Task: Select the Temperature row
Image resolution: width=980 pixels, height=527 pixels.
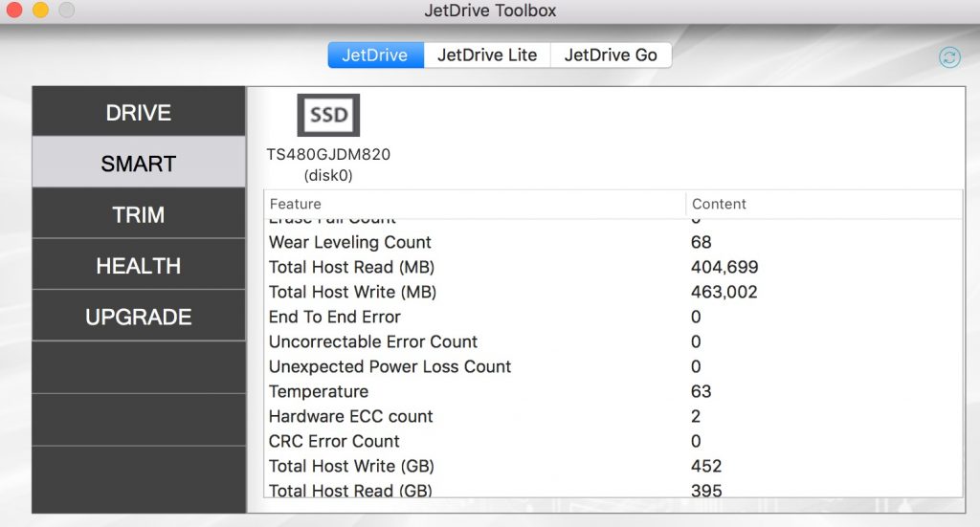Action: 613,391
